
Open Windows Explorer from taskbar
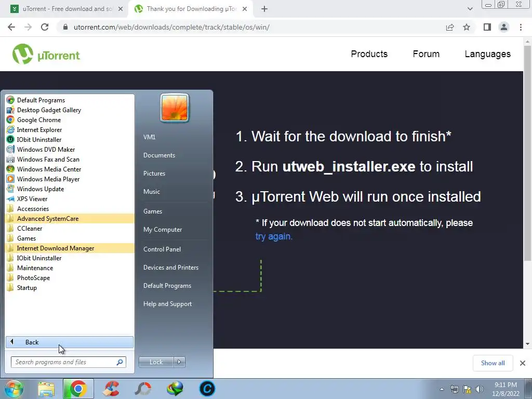tap(46, 389)
